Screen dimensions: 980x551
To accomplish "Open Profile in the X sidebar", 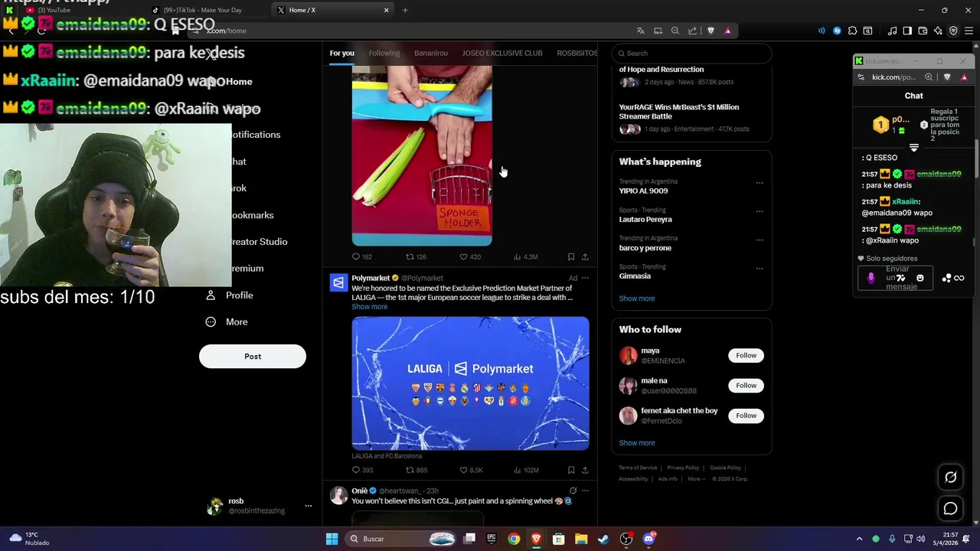I will tap(230, 295).
